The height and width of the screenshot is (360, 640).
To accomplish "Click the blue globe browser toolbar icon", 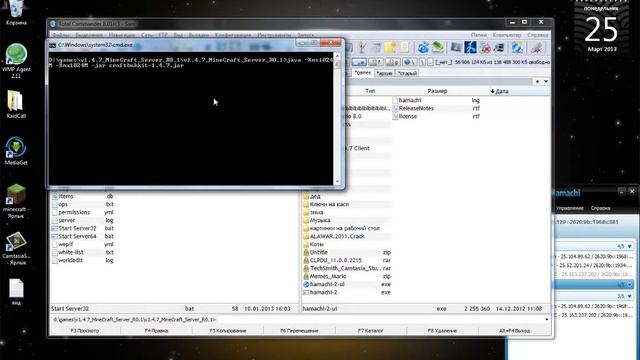I will pyautogui.click(x=517, y=48).
